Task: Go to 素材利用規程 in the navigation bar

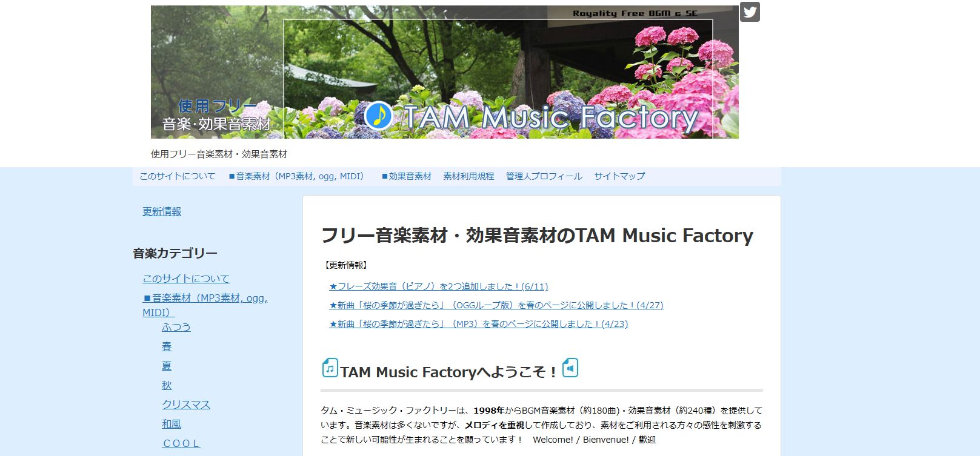Action: click(468, 176)
